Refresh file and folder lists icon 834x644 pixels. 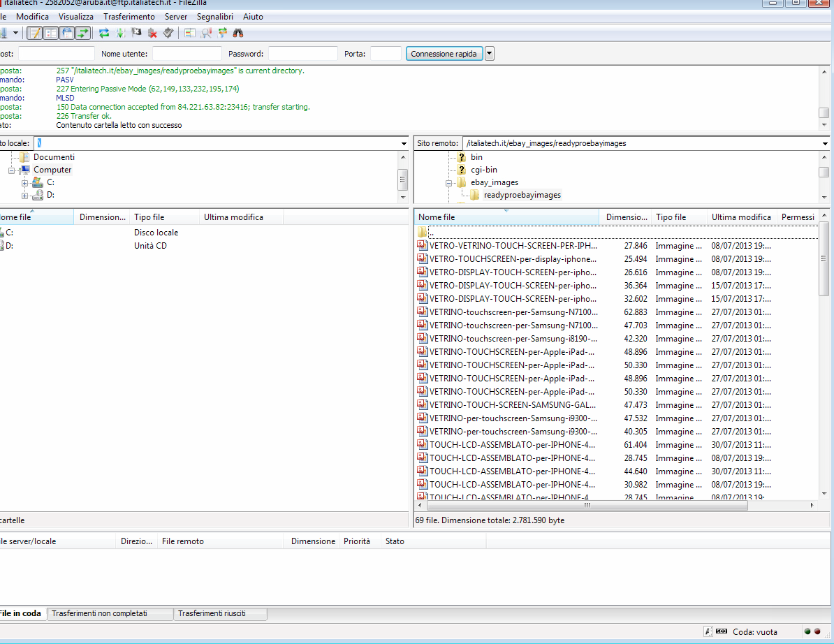[x=104, y=33]
